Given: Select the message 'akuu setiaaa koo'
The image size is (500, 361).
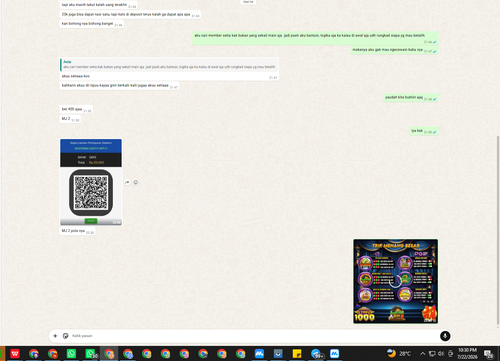Looking at the screenshot, I should [76, 76].
